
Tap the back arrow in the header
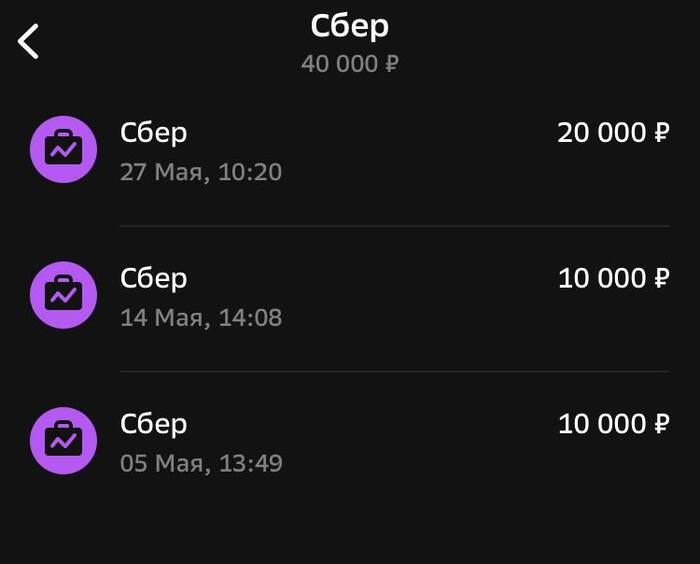tap(29, 41)
